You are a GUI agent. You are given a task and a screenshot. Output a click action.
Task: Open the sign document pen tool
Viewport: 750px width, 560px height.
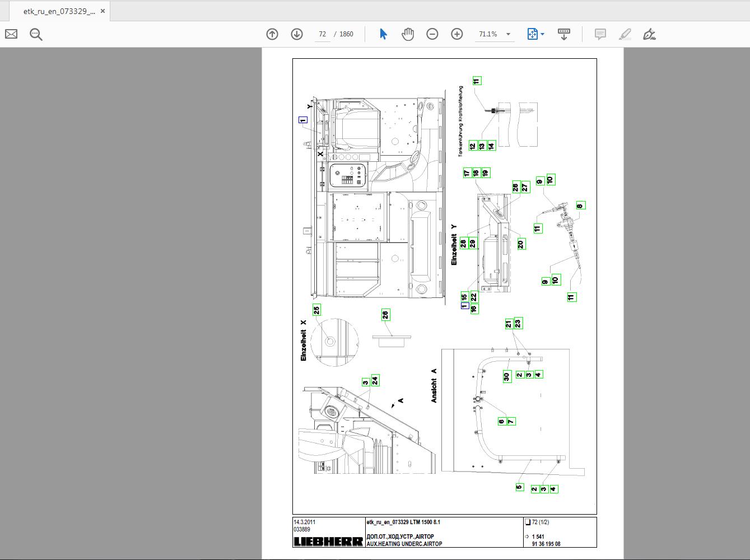tap(649, 34)
